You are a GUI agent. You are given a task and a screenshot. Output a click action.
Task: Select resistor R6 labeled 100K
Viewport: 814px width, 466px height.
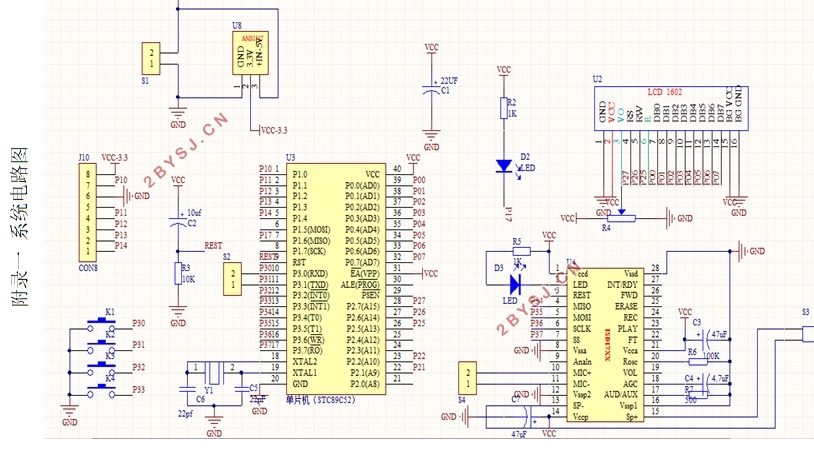(x=698, y=362)
